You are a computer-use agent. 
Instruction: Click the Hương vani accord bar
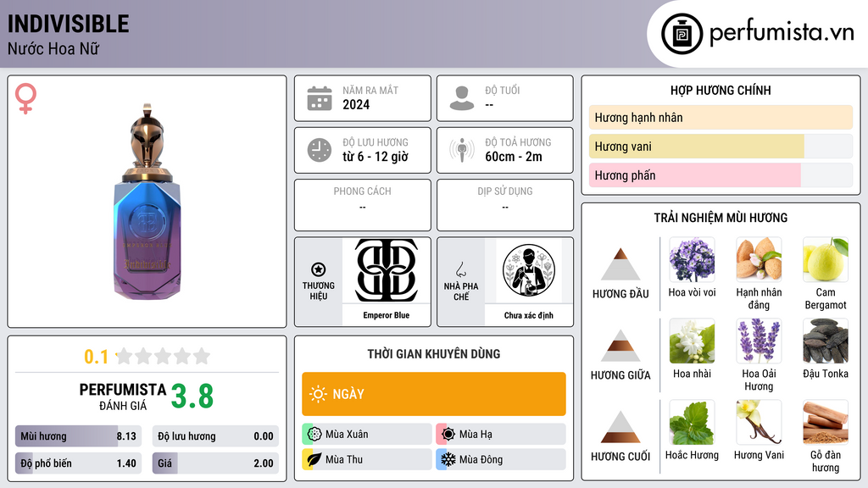(721, 147)
